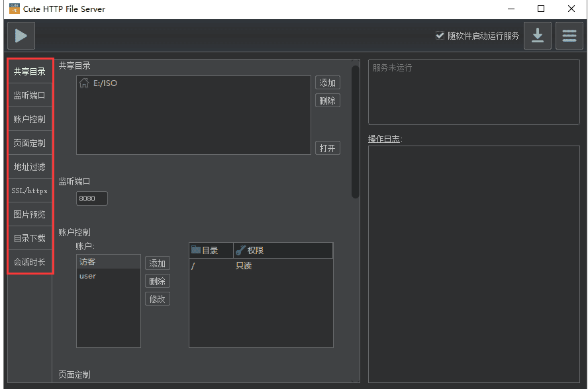
Task: Open the hamburger menu icon
Action: (569, 36)
